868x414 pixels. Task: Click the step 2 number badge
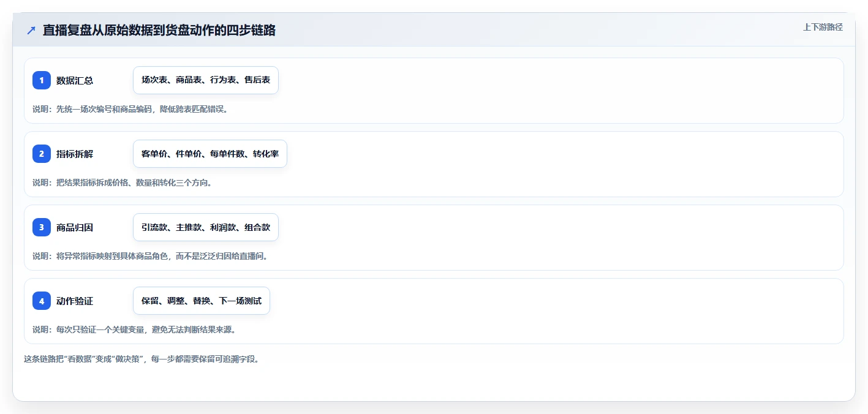tap(42, 154)
